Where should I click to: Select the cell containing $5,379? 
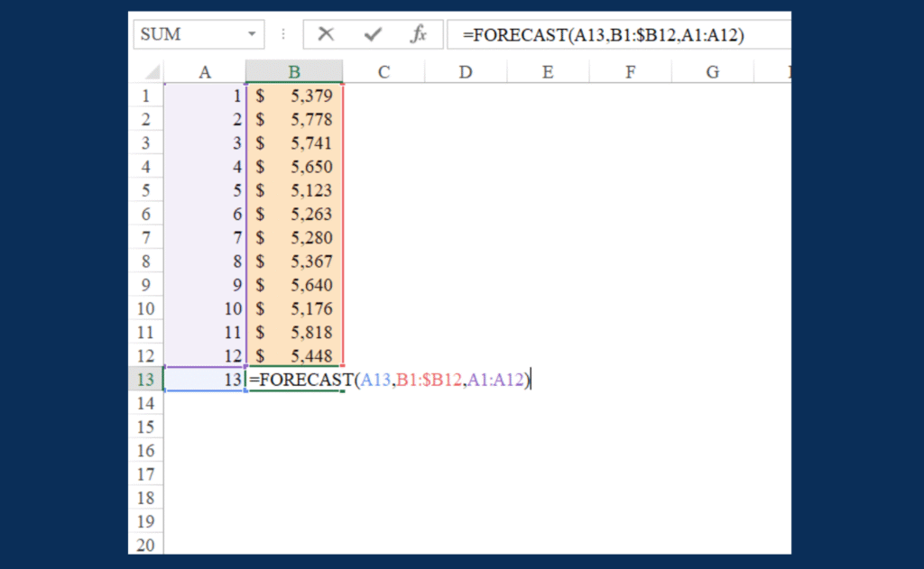pyautogui.click(x=294, y=96)
